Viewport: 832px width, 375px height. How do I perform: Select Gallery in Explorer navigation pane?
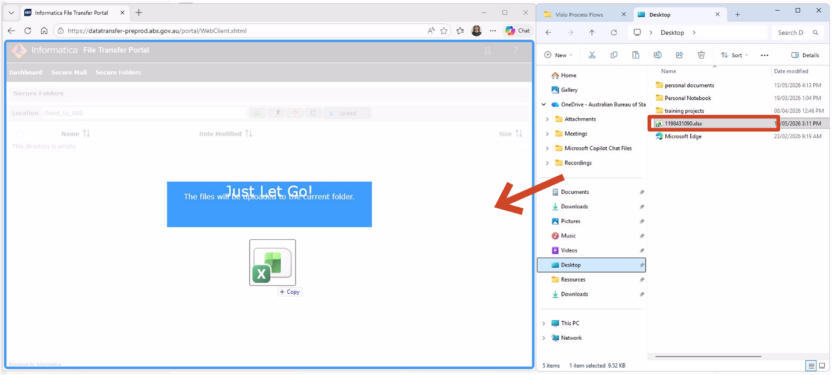click(565, 90)
